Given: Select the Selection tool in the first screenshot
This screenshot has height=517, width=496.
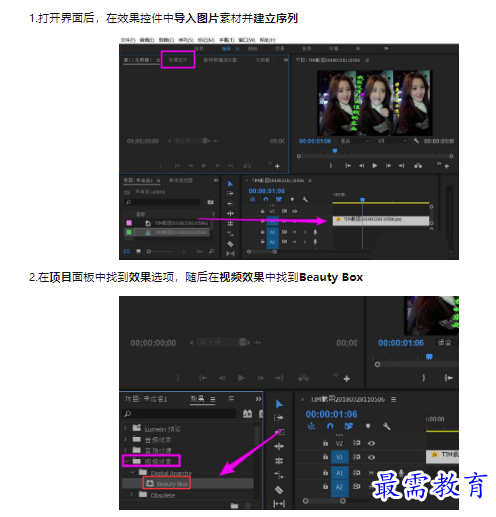Looking at the screenshot, I should point(230,184).
